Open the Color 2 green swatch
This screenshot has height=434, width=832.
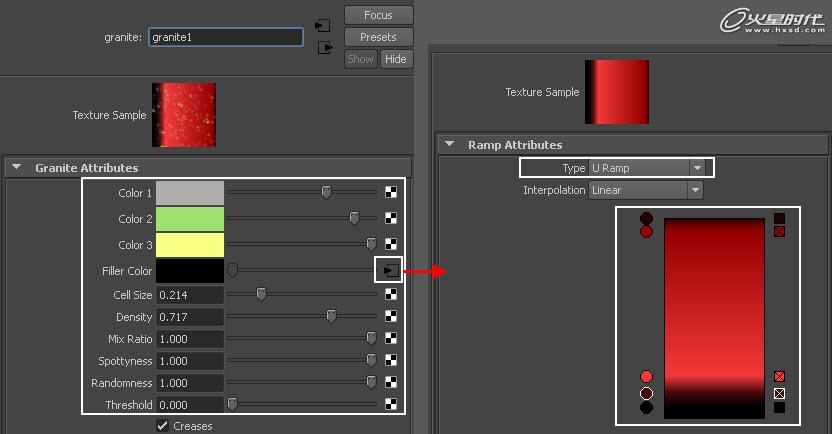[190, 219]
